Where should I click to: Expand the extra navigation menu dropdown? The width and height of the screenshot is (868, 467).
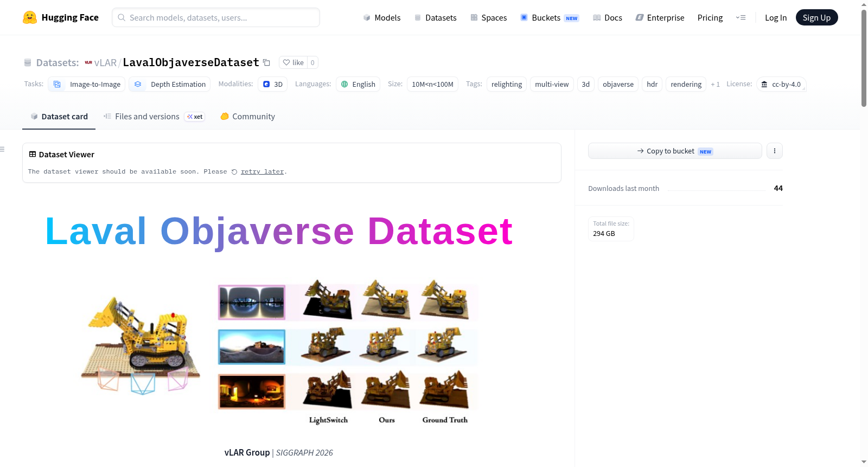741,17
